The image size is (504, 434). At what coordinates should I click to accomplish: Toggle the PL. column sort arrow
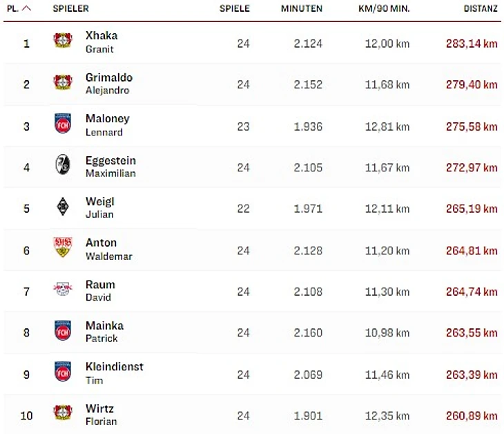pos(26,9)
